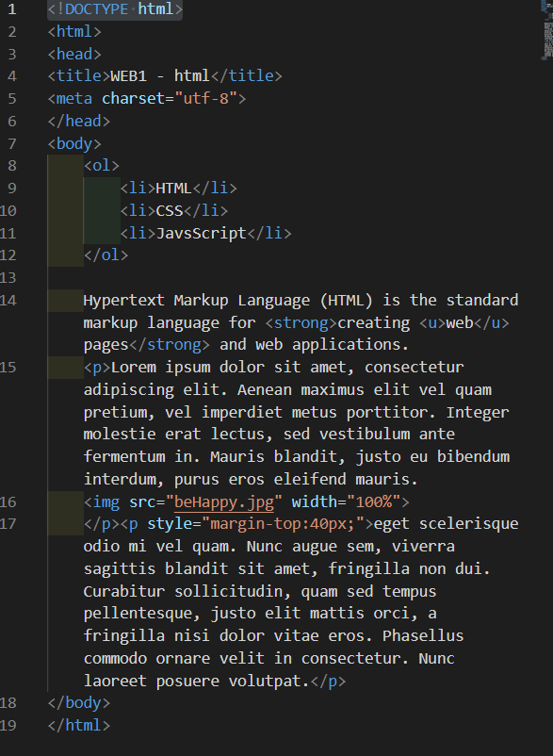This screenshot has height=756, width=553.
Task: Open the beHappy.jpg image link
Action: point(224,501)
